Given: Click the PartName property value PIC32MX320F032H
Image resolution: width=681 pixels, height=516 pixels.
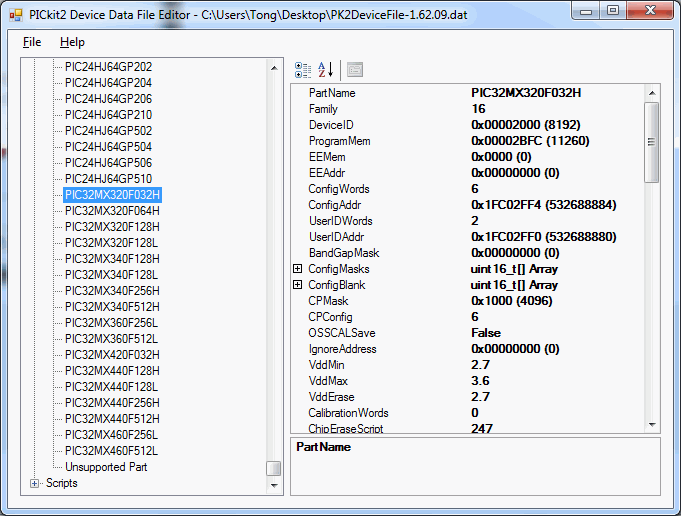Looking at the screenshot, I should coord(526,93).
